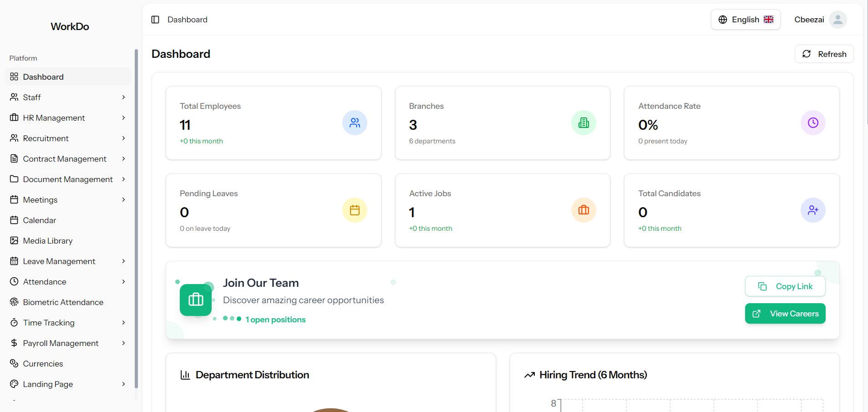Click the Refresh button
The width and height of the screenshot is (868, 412).
(x=824, y=54)
